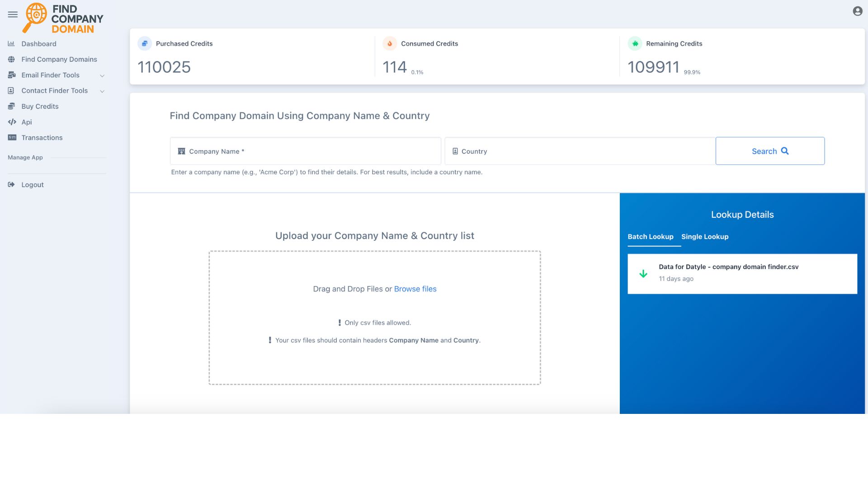Screen dimensions: 868x488
Task: Switch to the Single Lookup tab
Action: [x=704, y=237]
